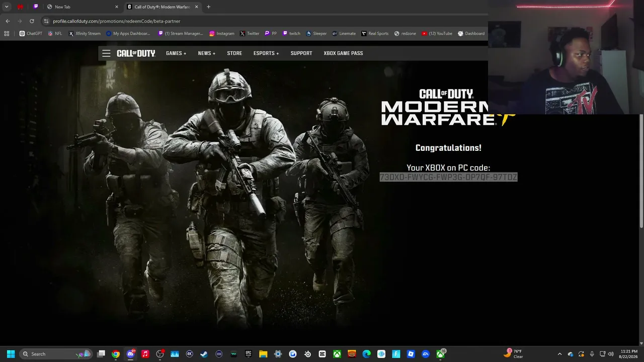The height and width of the screenshot is (362, 644).
Task: Select the Call of Duty: Modern Warfare tab
Action: click(x=163, y=7)
